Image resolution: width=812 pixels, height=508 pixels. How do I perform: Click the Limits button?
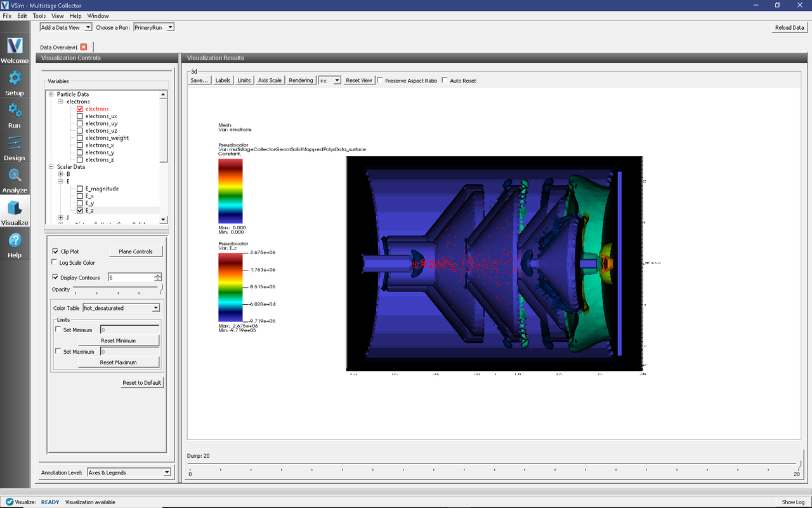click(x=244, y=81)
